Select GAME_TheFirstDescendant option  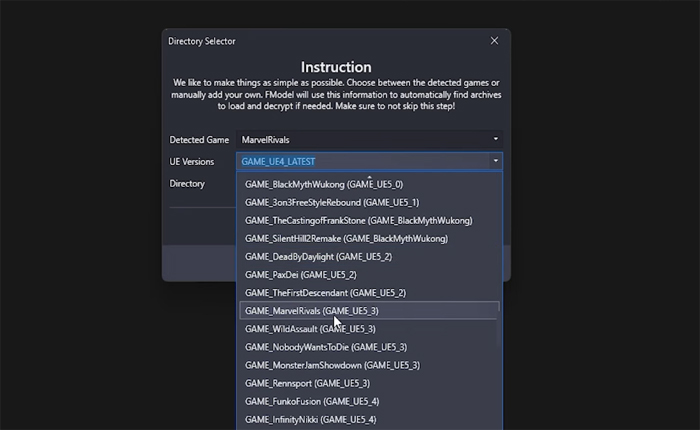click(325, 293)
